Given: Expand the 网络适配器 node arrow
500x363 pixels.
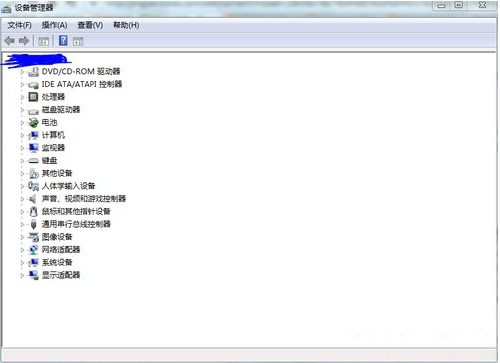Looking at the screenshot, I should pos(22,250).
